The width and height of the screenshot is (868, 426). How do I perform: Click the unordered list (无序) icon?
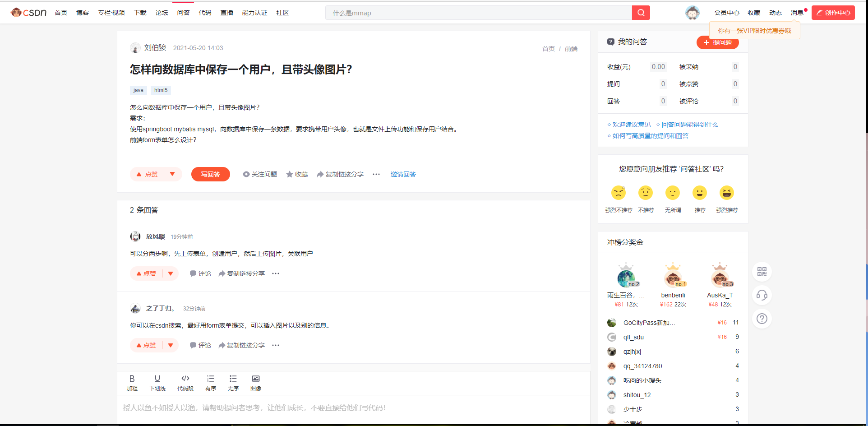coord(233,382)
